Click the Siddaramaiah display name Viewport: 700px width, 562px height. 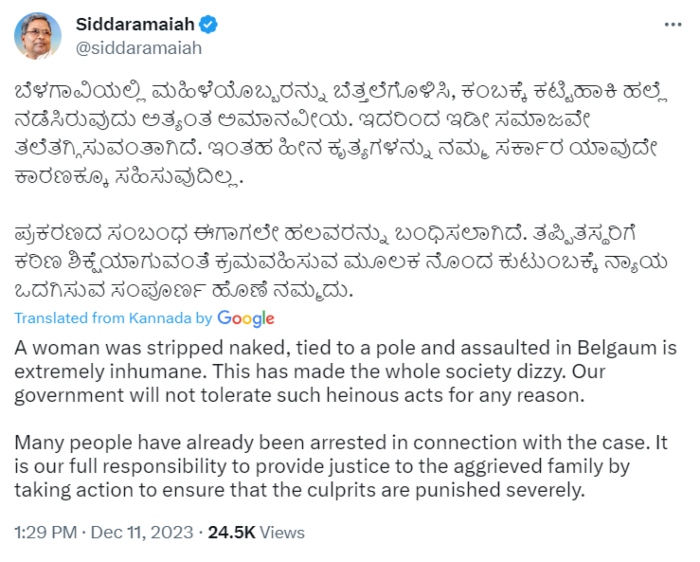pos(134,24)
